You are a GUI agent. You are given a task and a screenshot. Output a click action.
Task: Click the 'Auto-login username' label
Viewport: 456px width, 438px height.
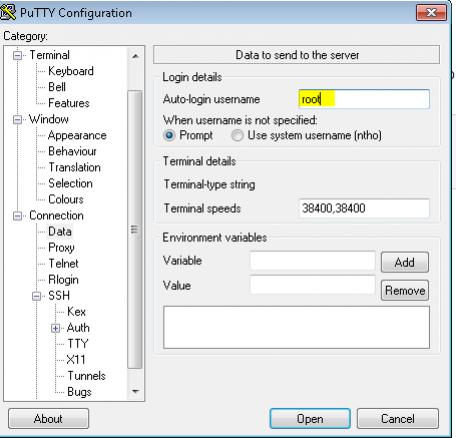[211, 99]
